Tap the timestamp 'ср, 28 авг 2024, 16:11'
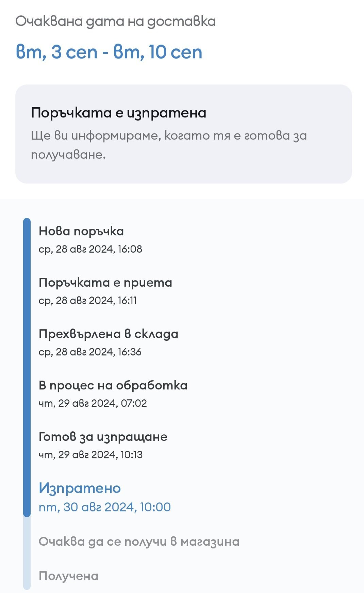The width and height of the screenshot is (364, 593). coord(87,301)
